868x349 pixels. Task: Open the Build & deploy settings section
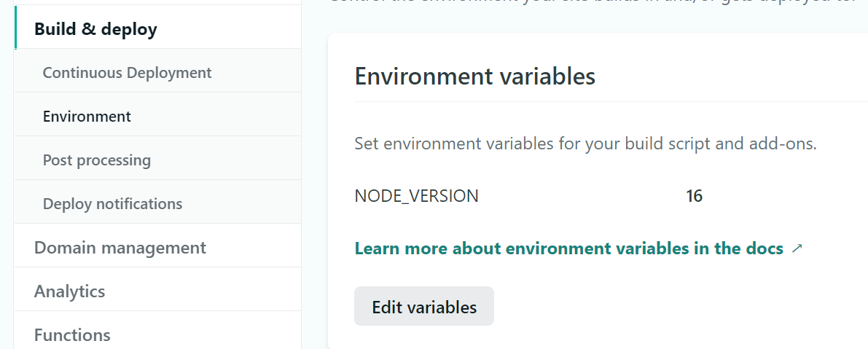(95, 29)
